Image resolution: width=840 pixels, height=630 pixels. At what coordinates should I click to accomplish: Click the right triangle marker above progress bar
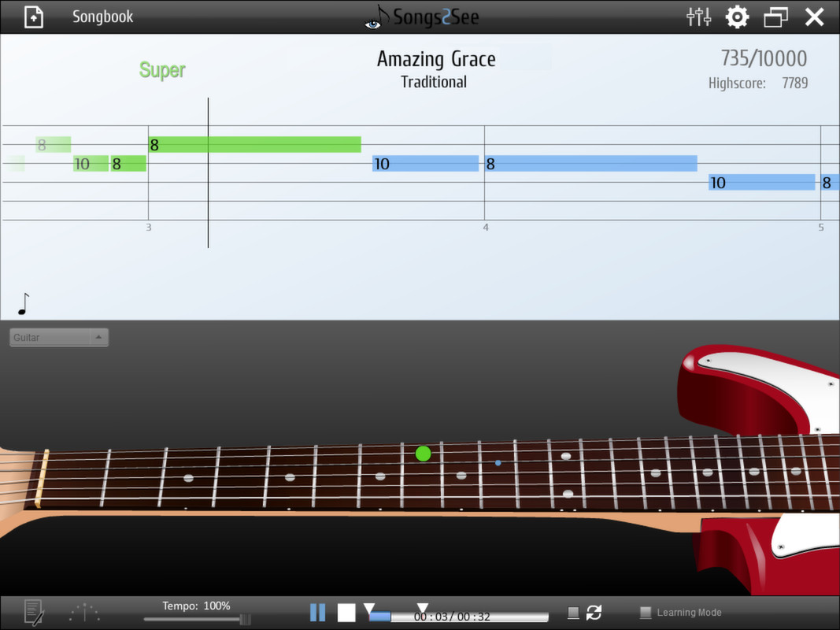(x=423, y=607)
